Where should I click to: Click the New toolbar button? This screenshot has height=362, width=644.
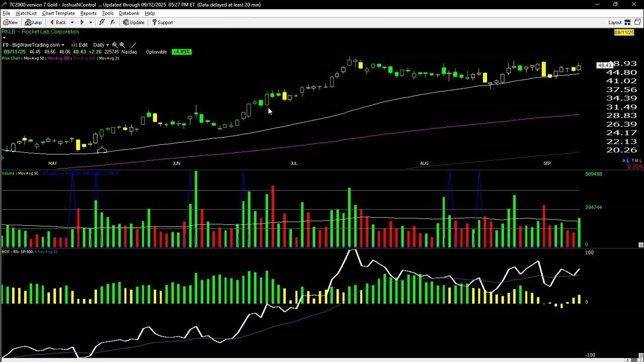(10, 22)
